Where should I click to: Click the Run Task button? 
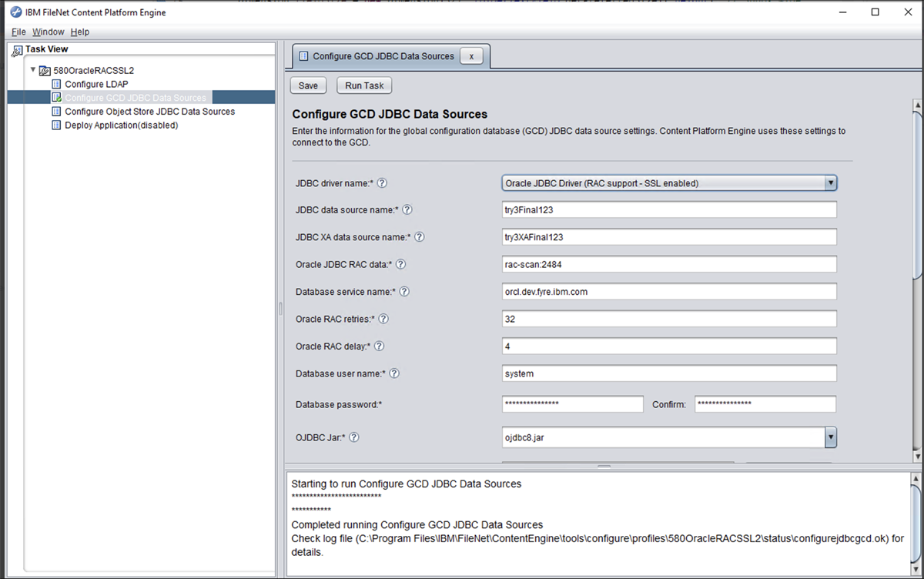pos(364,85)
